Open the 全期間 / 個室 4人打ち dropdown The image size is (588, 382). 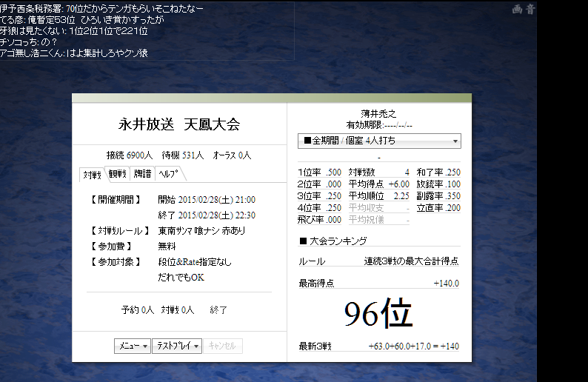click(379, 141)
